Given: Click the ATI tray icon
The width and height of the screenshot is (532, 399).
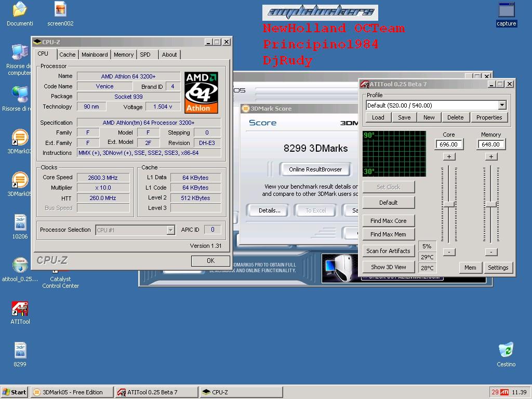Looking at the screenshot, I should tap(504, 392).
